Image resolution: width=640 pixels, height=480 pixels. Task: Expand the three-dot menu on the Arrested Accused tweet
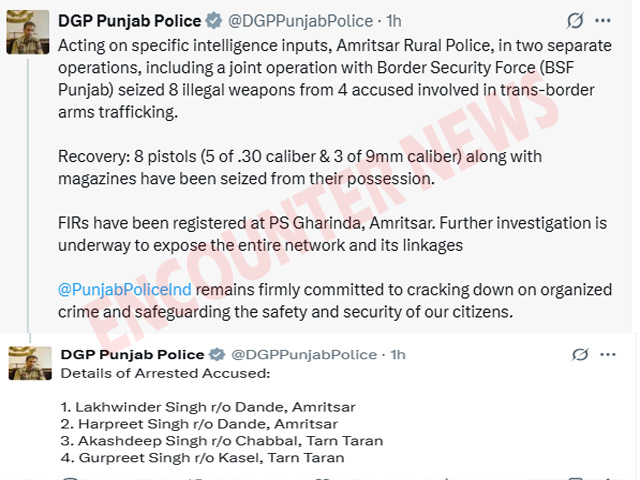pyautogui.click(x=608, y=355)
